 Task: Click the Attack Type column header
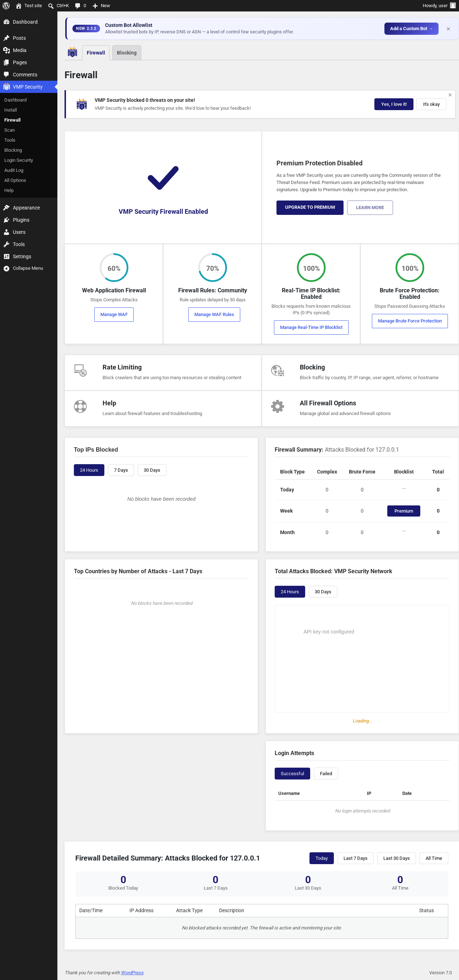click(189, 911)
